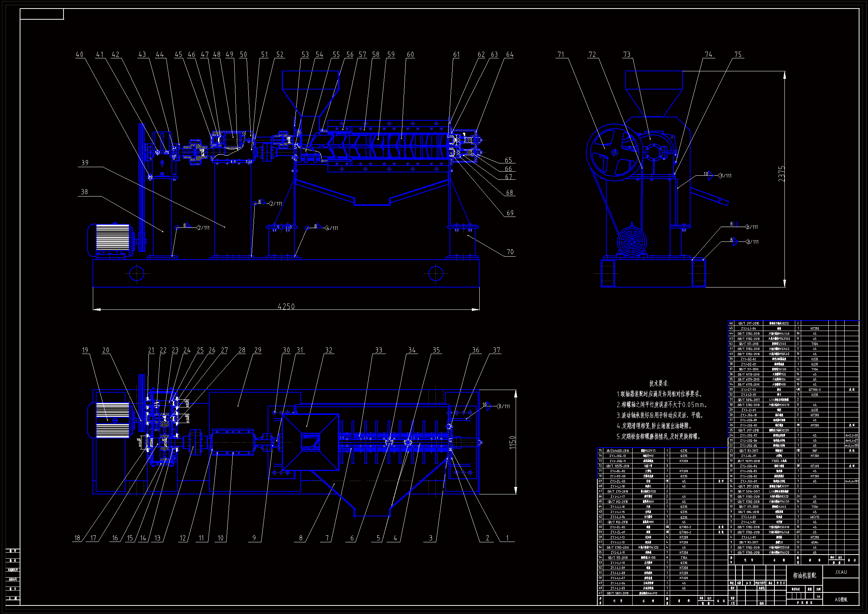
Task: Click the large pulley wheel in side view
Action: click(614, 152)
